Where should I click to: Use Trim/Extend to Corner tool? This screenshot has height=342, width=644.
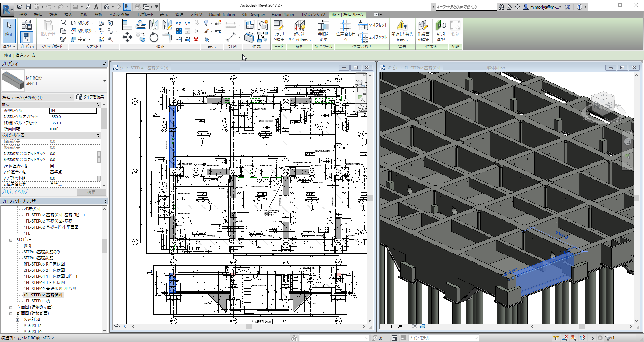167,37
